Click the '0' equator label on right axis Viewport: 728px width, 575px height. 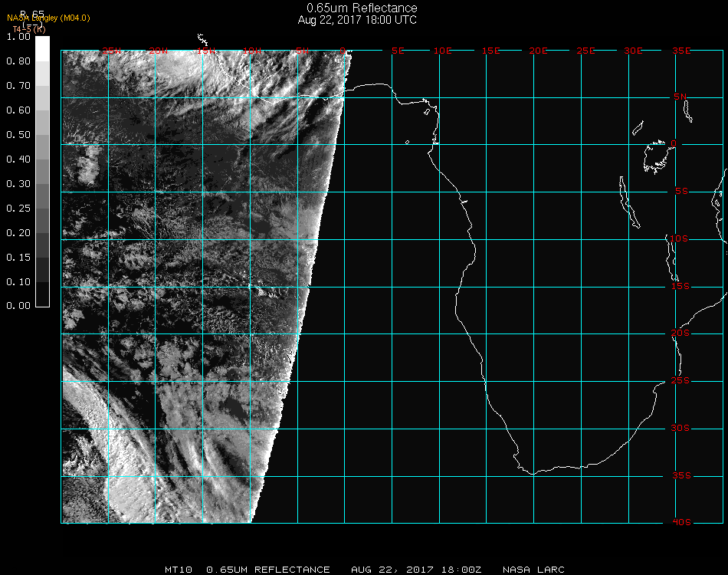674,143
